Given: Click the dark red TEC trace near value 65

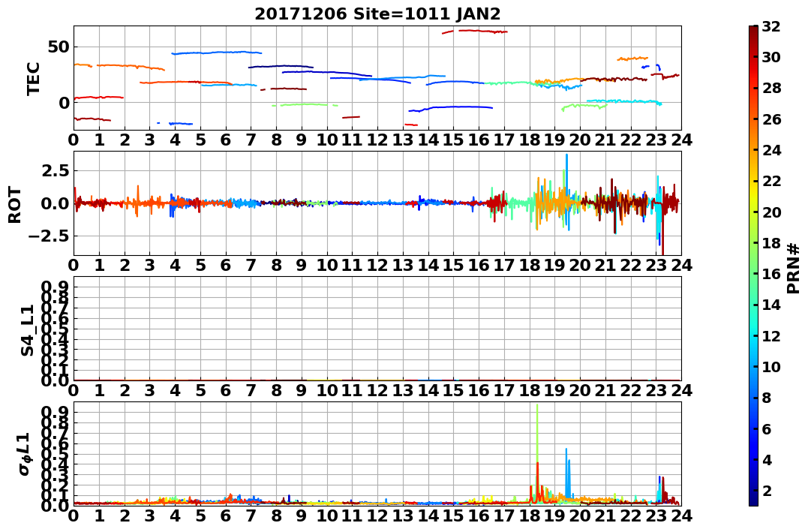Looking at the screenshot, I should 475,32.
